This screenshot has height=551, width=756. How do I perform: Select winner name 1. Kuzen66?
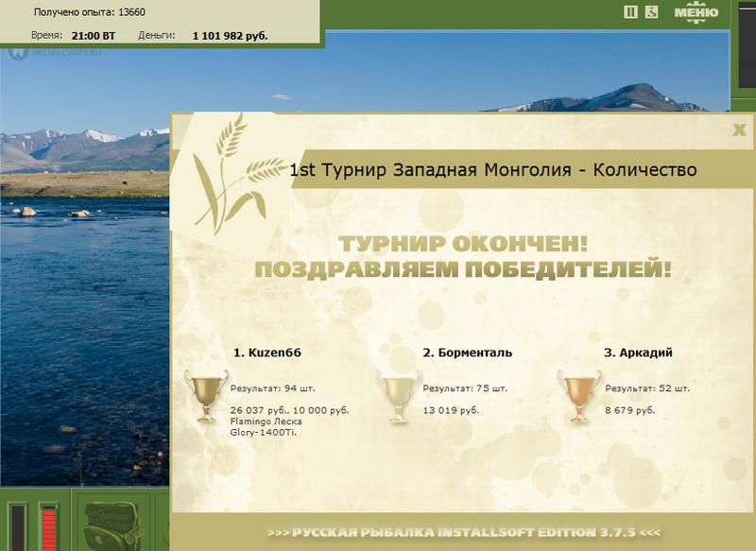267,353
